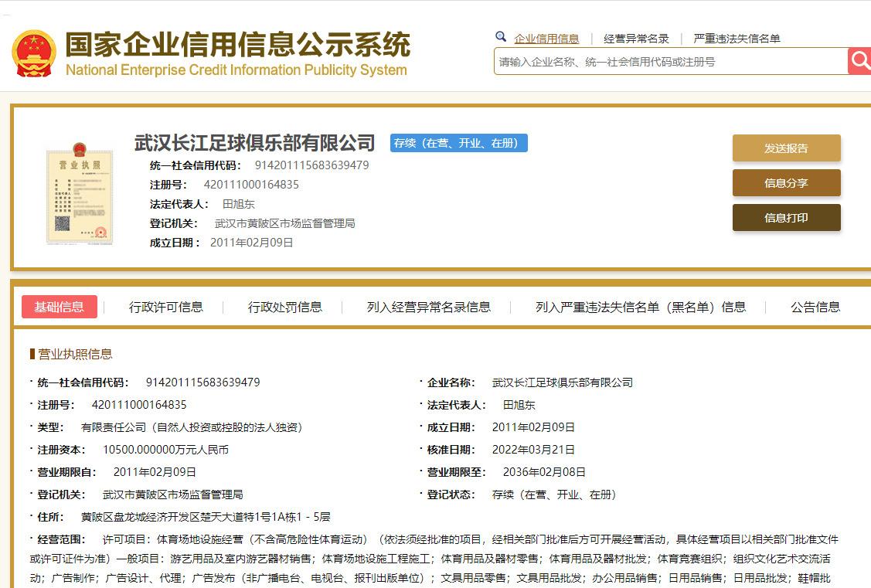The width and height of the screenshot is (871, 588).
Task: Click the red search magnifier button
Action: click(x=860, y=61)
